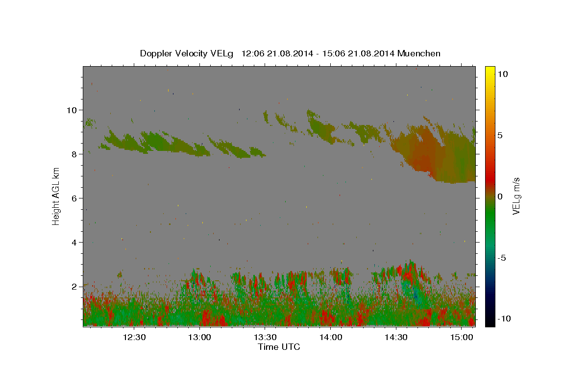Click the colorbar value 0 label
This screenshot has height=392, width=588.
tap(500, 196)
